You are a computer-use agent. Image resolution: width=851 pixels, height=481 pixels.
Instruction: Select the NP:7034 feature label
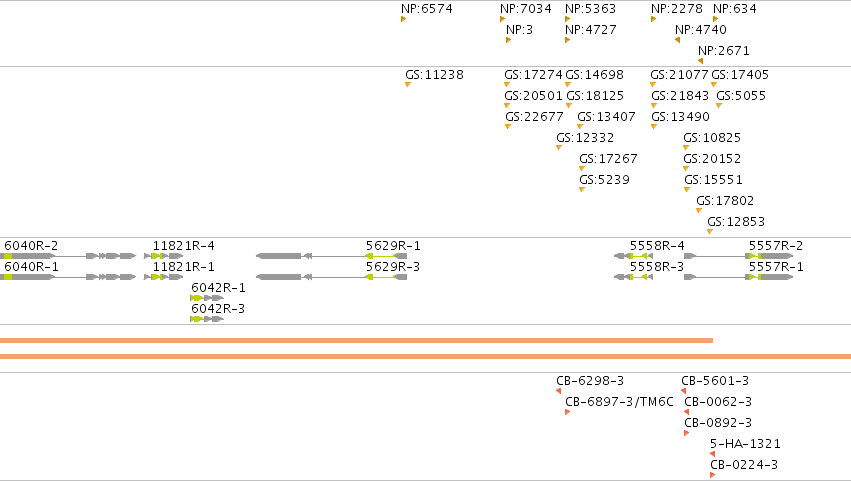525,9
